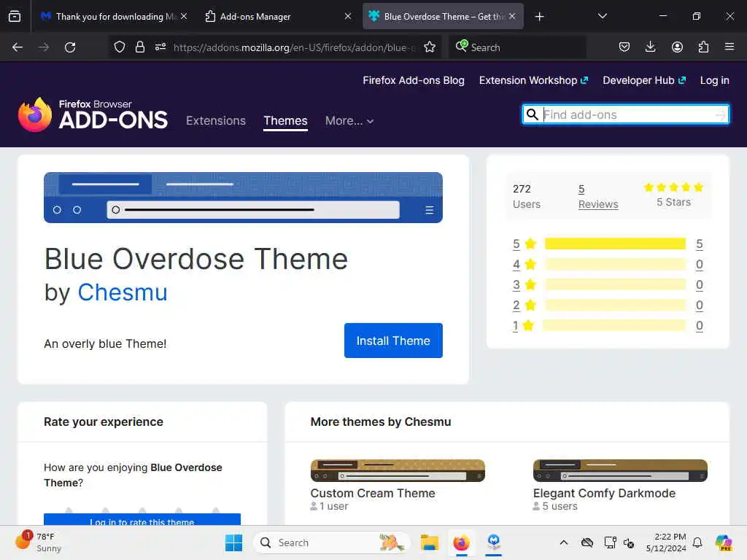Open Windows Start menu icon
Image resolution: width=747 pixels, height=560 pixels.
point(233,542)
